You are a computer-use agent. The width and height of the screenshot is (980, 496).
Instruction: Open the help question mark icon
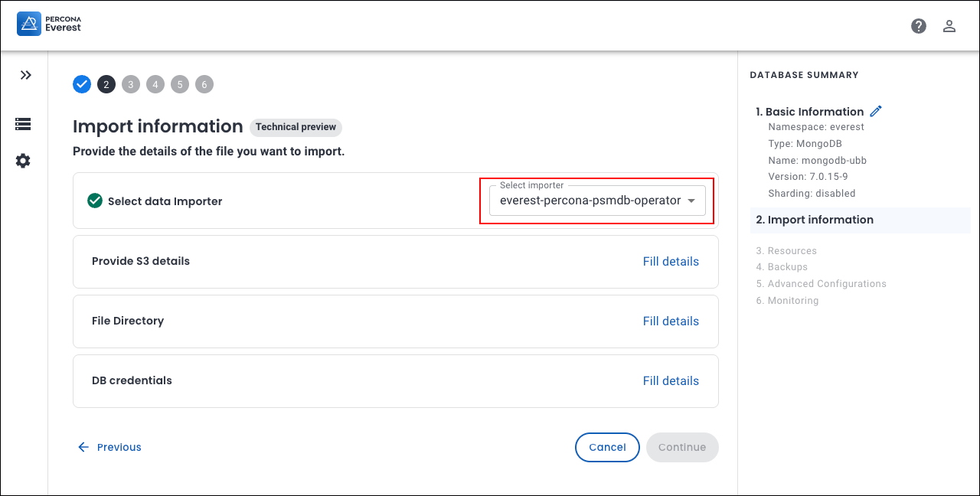point(919,26)
